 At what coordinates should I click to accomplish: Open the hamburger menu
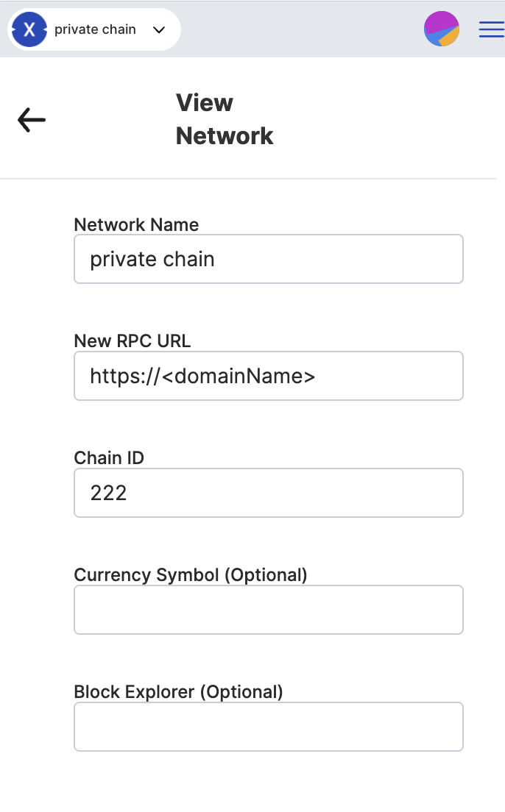491,29
